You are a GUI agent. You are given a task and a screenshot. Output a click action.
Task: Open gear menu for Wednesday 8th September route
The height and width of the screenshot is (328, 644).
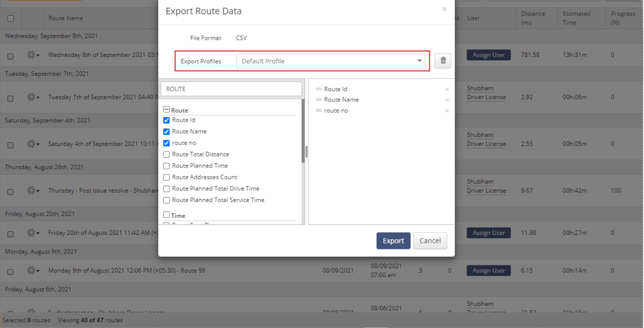pos(33,55)
